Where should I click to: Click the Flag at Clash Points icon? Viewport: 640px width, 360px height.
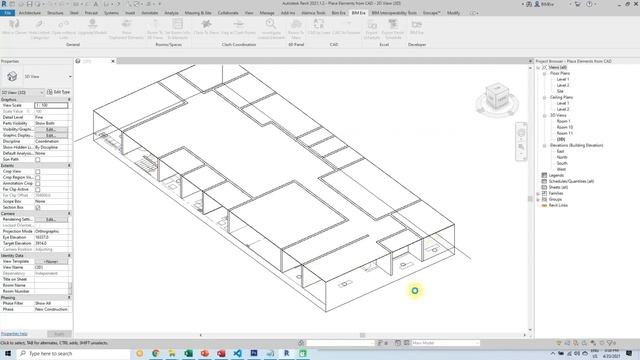[239, 24]
